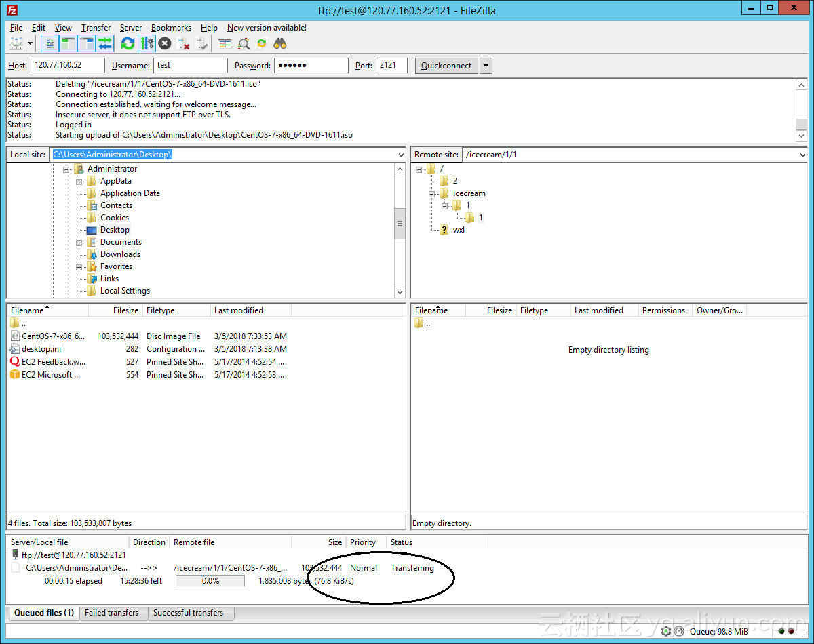Viewport: 814px width, 644px height.
Task: Click the Contacts folder icon in local tree
Action: point(92,205)
